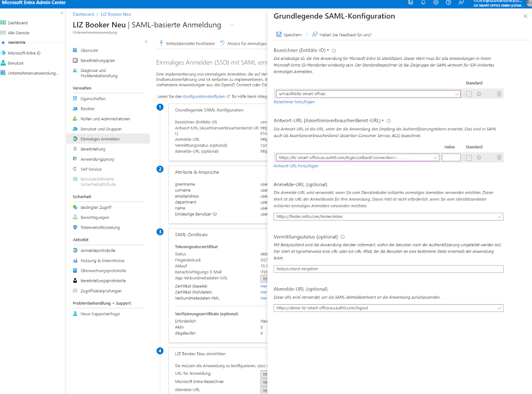Go to Dashboard breadcrumb

(83, 14)
